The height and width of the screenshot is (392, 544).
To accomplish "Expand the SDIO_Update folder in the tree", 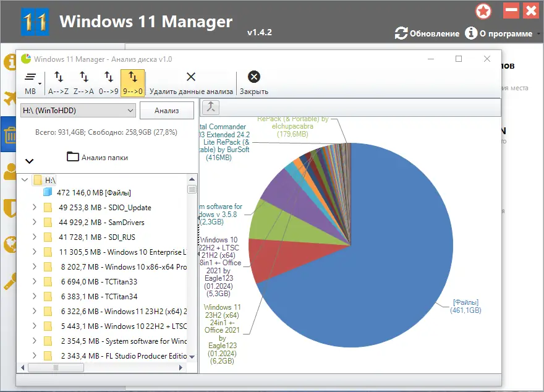I will point(34,207).
